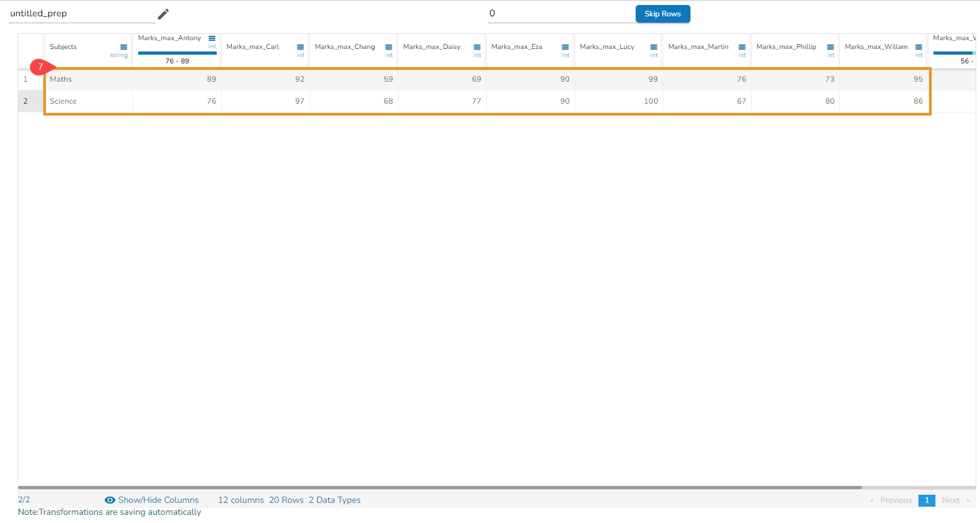Expand the Marks_max_Willam column options
The image size is (980, 523).
coord(919,47)
